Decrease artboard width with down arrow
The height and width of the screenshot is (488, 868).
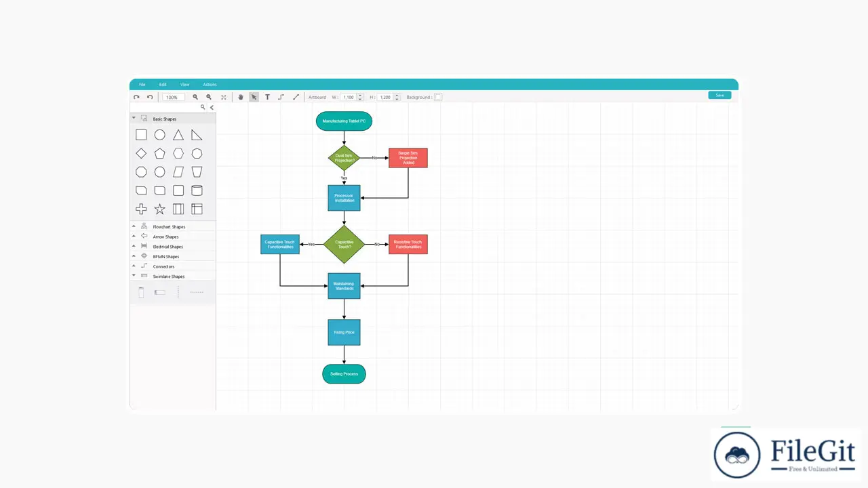point(360,99)
